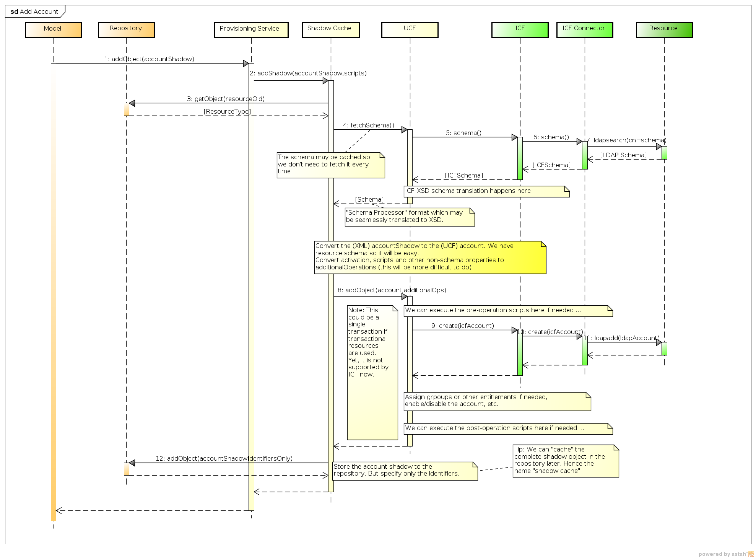Click message 3: getObject(resourceOid) label
756x559 pixels.
pyautogui.click(x=226, y=99)
